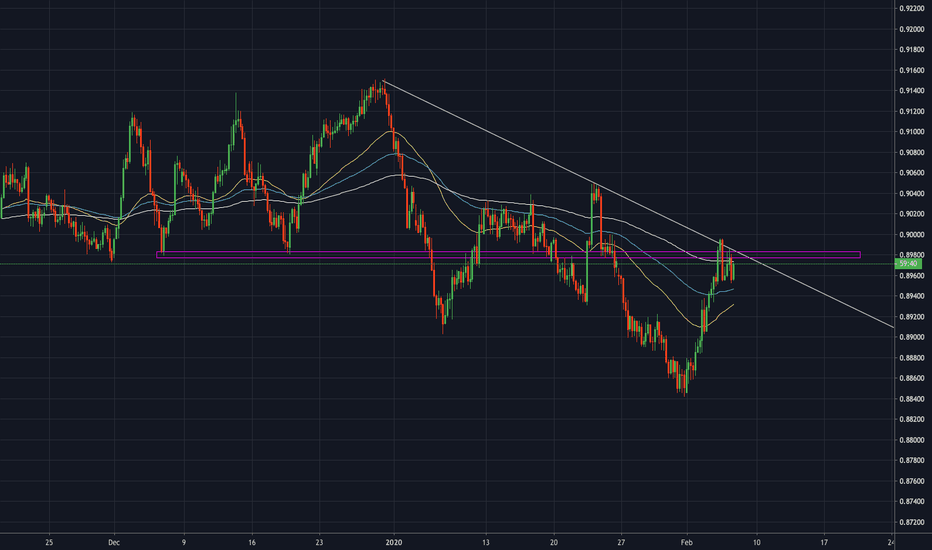Click the Feb label on time axis
The image size is (932, 550).
click(x=687, y=542)
